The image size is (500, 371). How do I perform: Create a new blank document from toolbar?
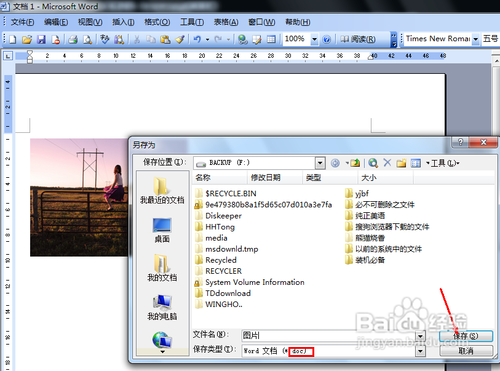pyautogui.click(x=13, y=40)
